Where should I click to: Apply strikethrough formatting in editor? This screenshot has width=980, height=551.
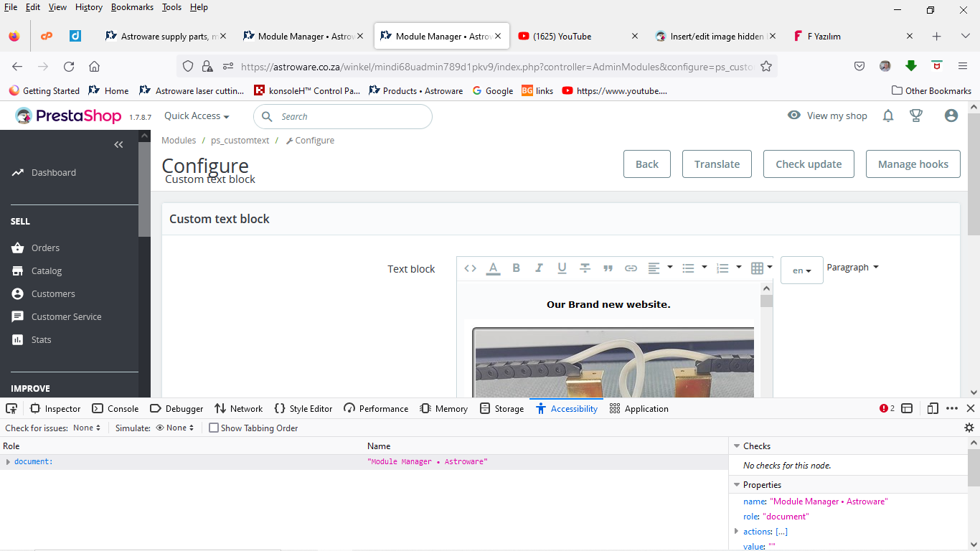click(585, 268)
